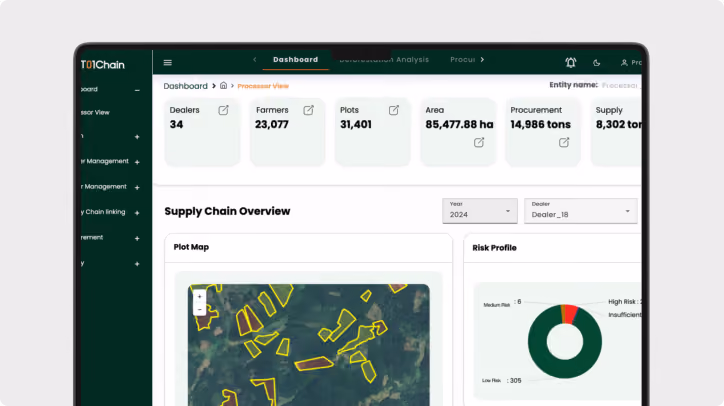The height and width of the screenshot is (406, 724).
Task: Click the Insufficient label in chart
Action: (x=625, y=315)
